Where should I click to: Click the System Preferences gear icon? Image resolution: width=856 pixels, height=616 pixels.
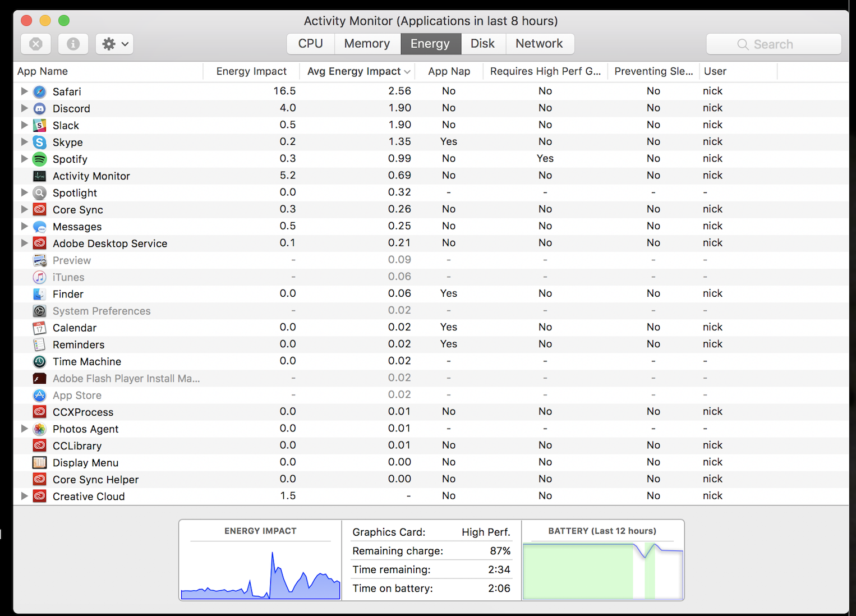(x=39, y=311)
